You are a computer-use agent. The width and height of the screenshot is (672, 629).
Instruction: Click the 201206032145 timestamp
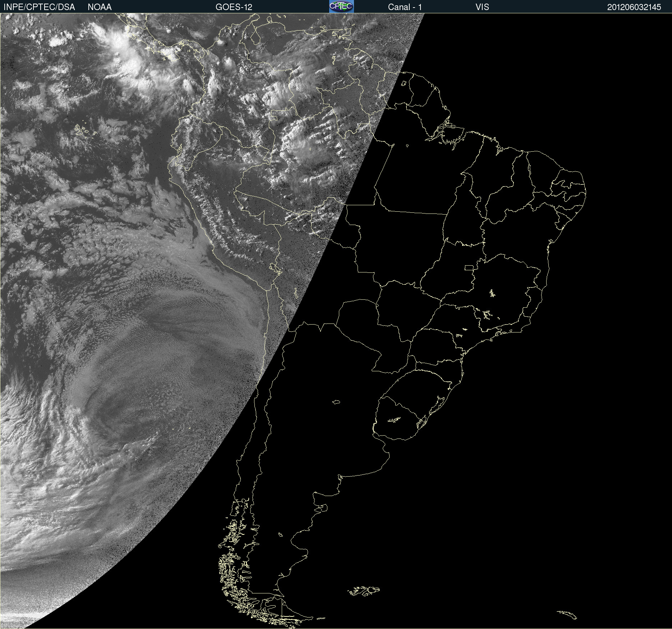[x=634, y=7]
